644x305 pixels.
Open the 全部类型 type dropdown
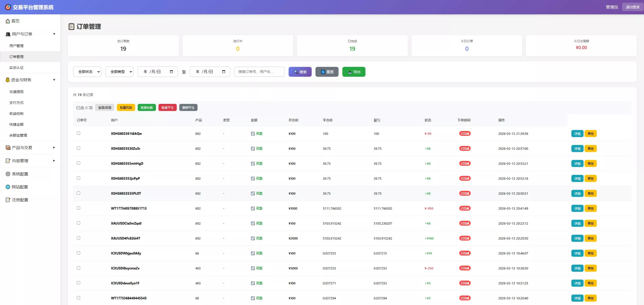(119, 72)
